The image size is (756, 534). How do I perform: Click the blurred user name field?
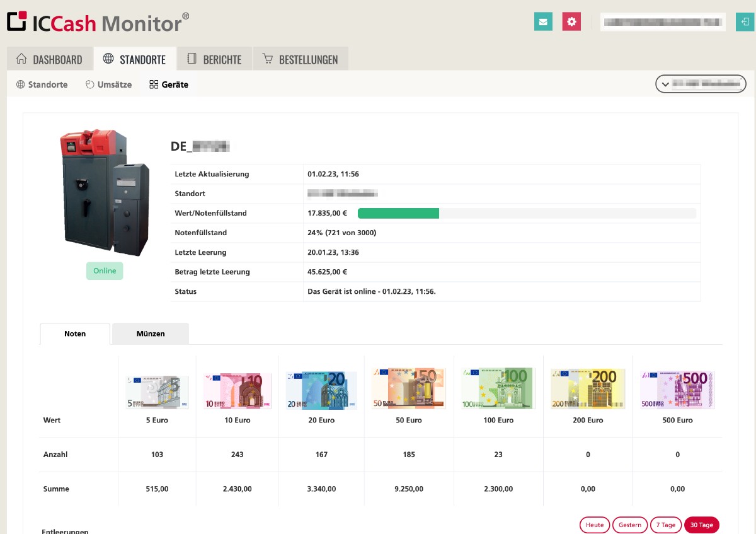pos(663,21)
